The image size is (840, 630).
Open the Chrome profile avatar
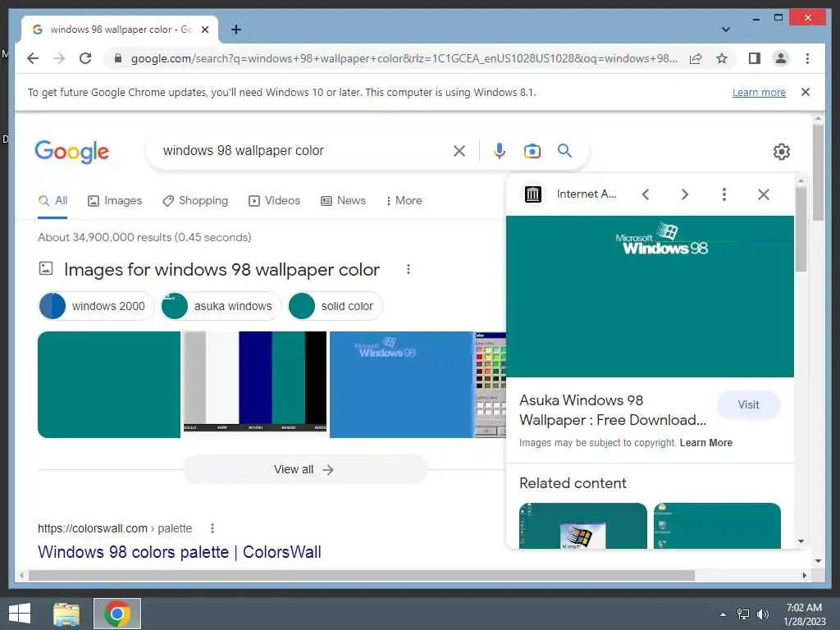[781, 58]
